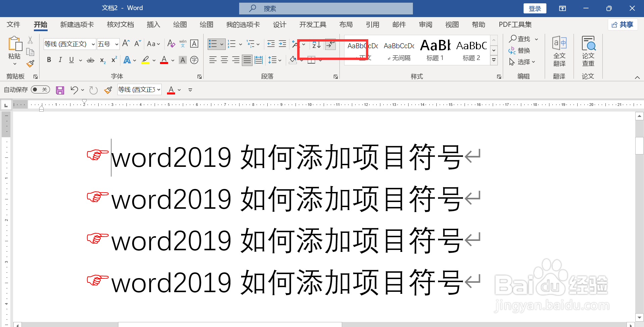Open the File menu tab

13,24
